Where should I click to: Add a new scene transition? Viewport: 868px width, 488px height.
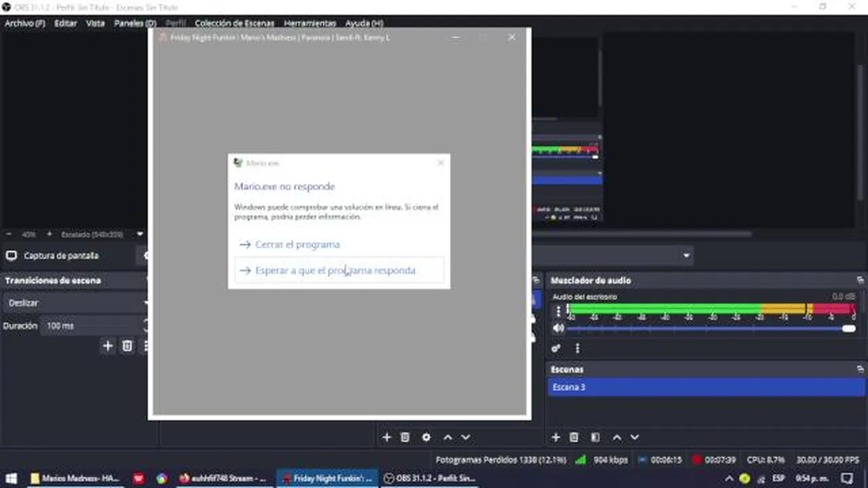tap(107, 346)
